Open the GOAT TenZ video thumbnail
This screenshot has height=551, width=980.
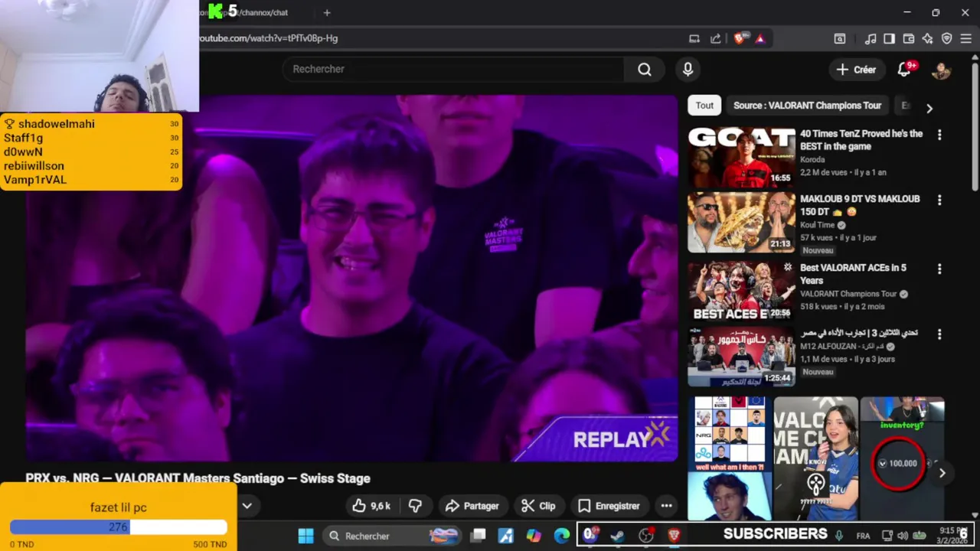pos(741,157)
